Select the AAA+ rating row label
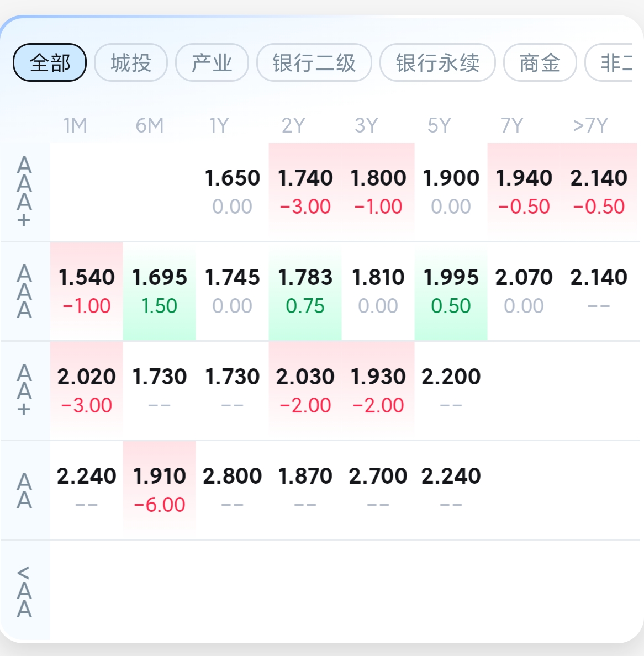Viewport: 644px width, 656px height. (x=24, y=192)
